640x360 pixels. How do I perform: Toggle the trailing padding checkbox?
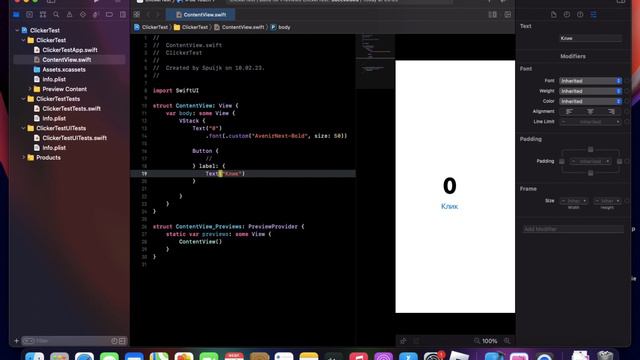click(x=620, y=162)
